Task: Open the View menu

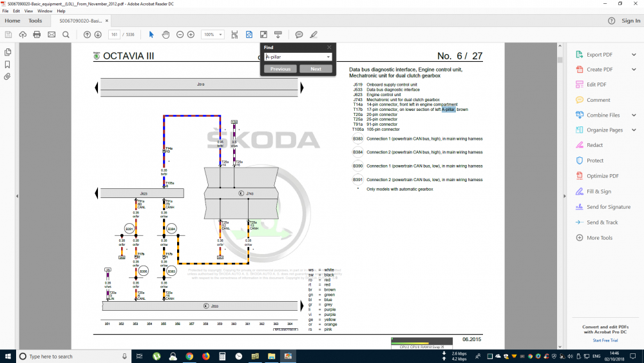Action: tap(28, 11)
